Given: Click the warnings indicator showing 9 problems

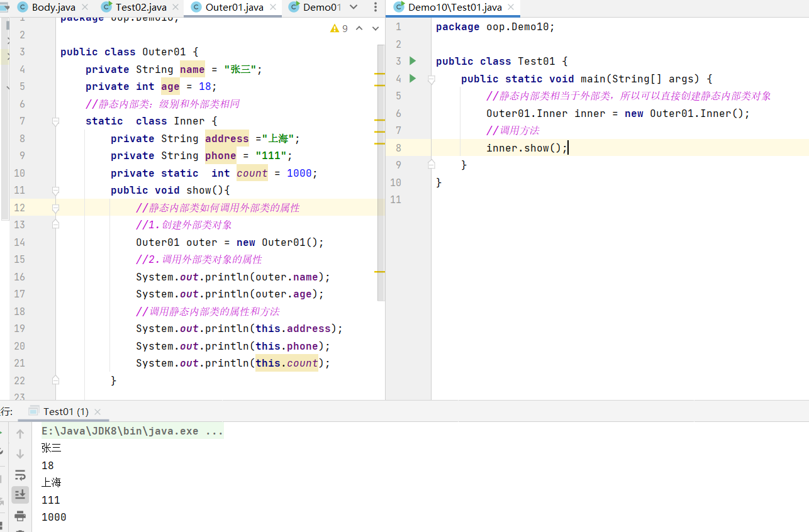Looking at the screenshot, I should [339, 28].
